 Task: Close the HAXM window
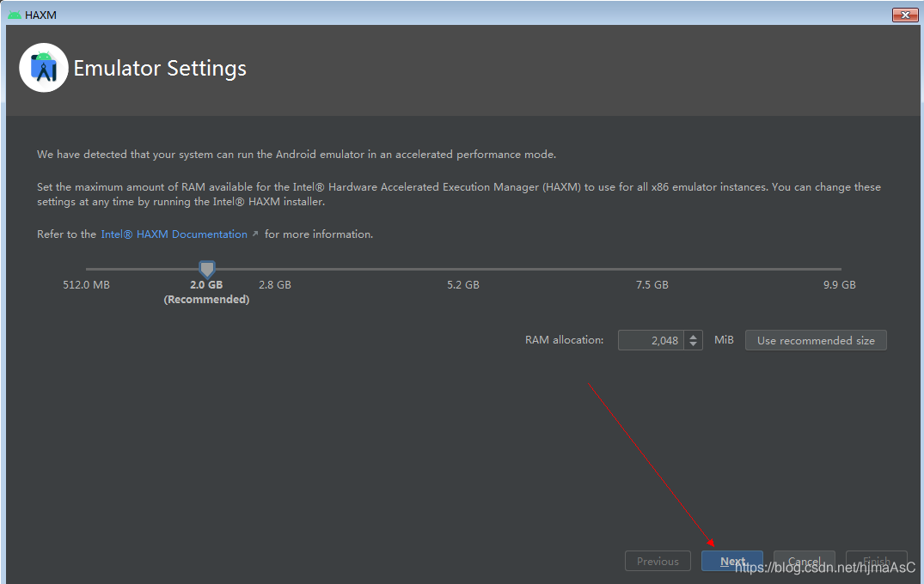[x=905, y=15]
